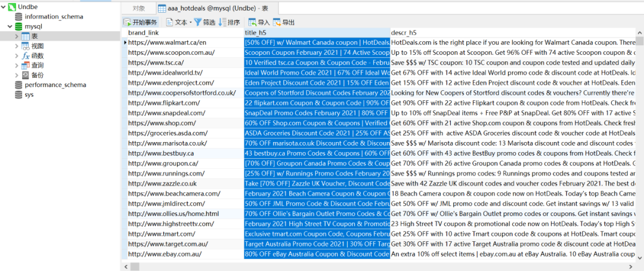The height and width of the screenshot is (271, 644).
Task: Expand the 查询 queries node
Action: 17,66
